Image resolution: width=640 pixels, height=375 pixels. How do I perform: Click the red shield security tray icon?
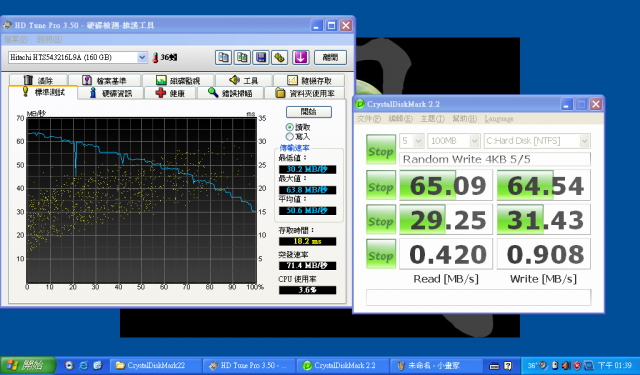(577, 366)
